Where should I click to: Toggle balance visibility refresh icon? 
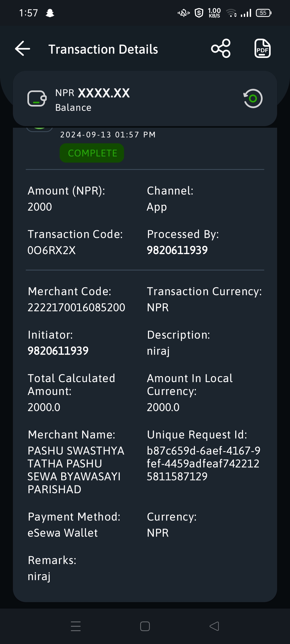pos(253,98)
